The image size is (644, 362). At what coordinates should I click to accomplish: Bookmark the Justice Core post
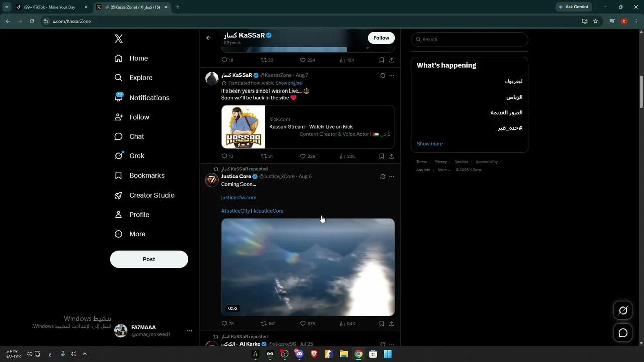point(382,324)
